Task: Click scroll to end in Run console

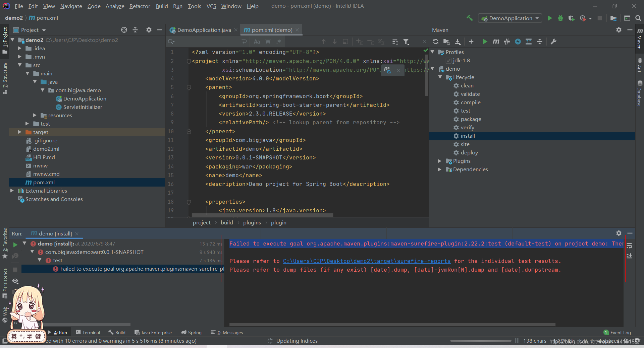Action: point(630,256)
